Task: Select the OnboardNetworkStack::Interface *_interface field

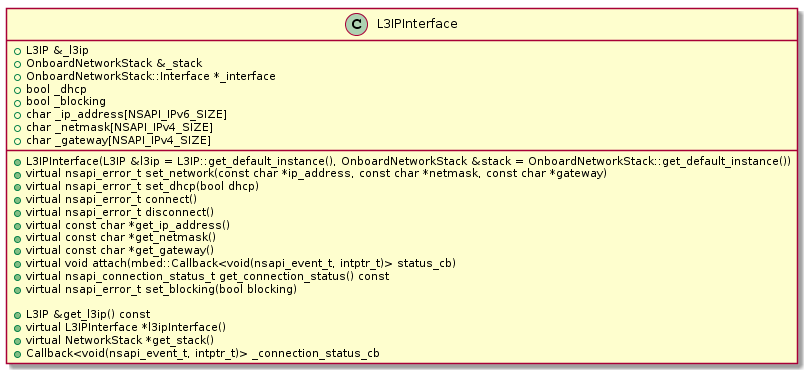Action: tap(151, 76)
